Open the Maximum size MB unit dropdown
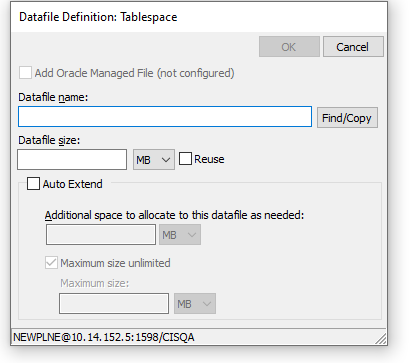Viewport: 410px width, 363px height. tap(195, 303)
